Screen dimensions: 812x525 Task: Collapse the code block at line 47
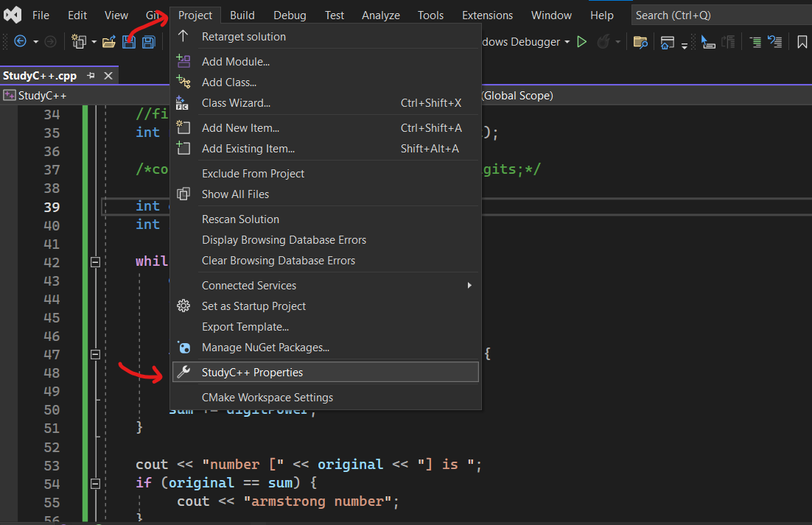(x=95, y=355)
